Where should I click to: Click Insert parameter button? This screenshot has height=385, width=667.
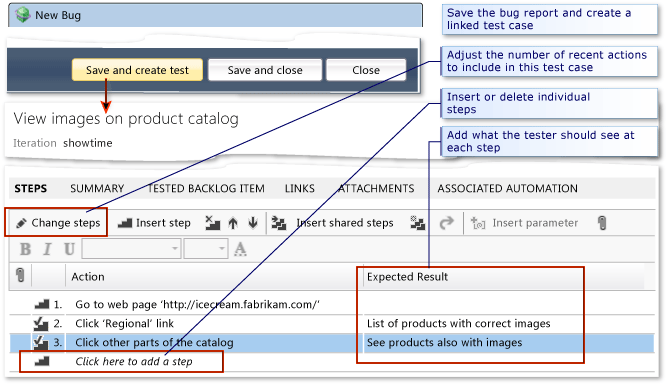524,222
